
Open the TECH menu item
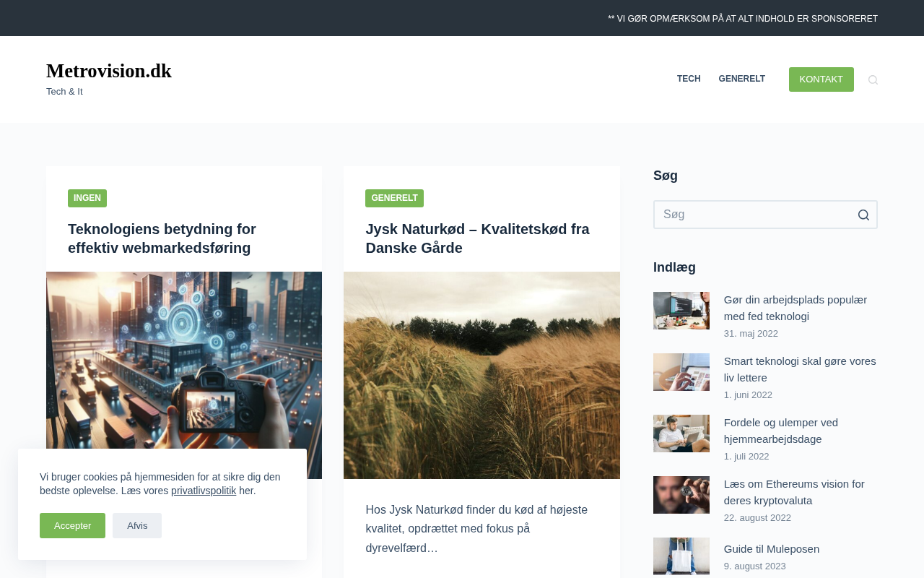[x=689, y=79]
